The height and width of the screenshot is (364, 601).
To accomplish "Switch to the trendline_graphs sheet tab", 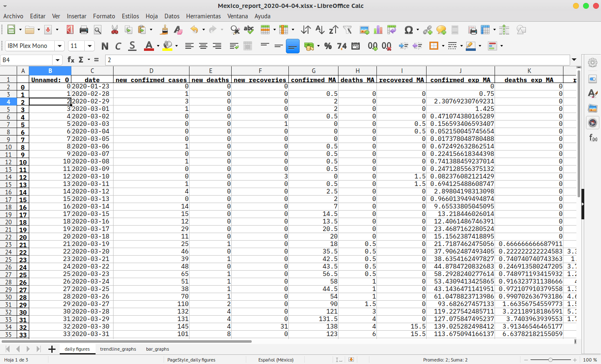I will click(x=118, y=349).
